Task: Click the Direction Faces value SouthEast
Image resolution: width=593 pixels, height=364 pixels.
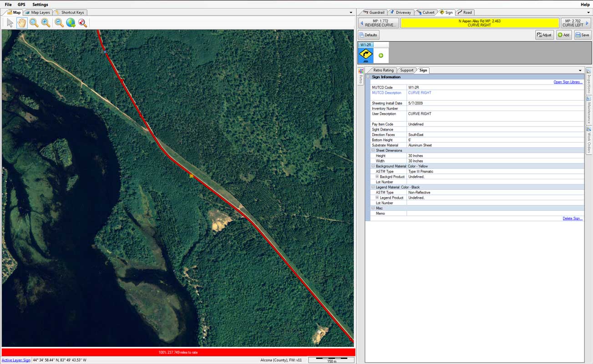Action: pos(416,135)
